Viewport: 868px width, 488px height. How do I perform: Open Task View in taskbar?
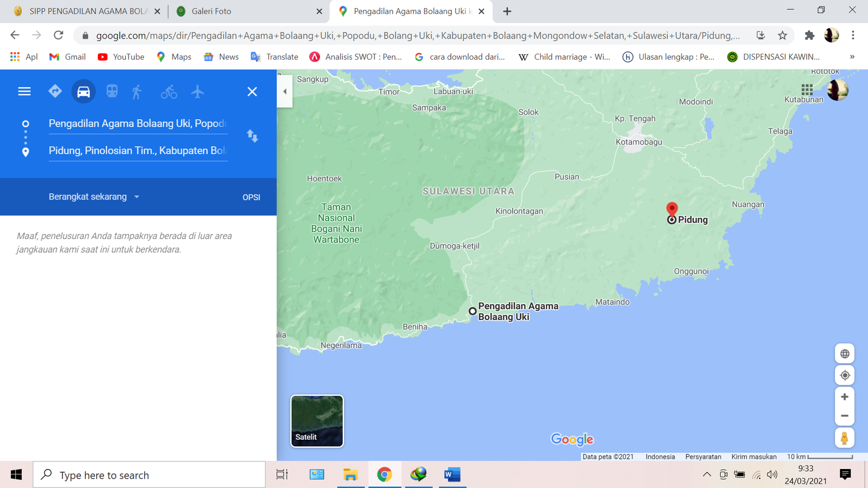(282, 475)
